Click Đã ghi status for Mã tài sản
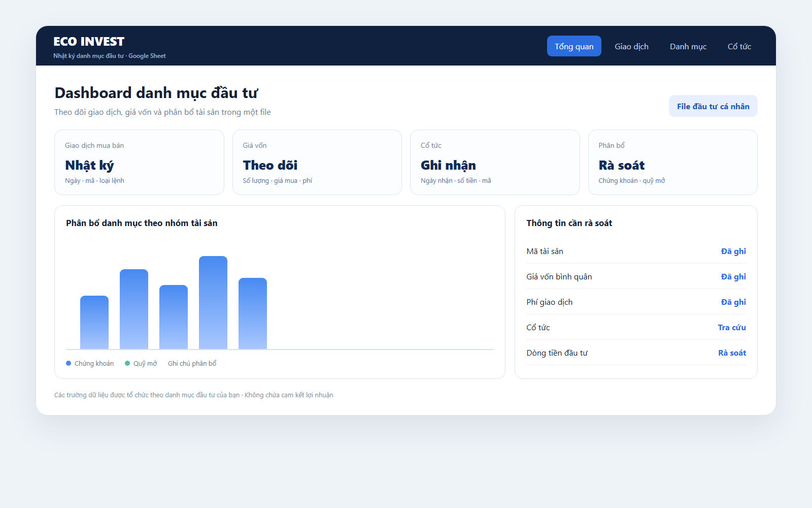The height and width of the screenshot is (508, 812). coord(733,251)
